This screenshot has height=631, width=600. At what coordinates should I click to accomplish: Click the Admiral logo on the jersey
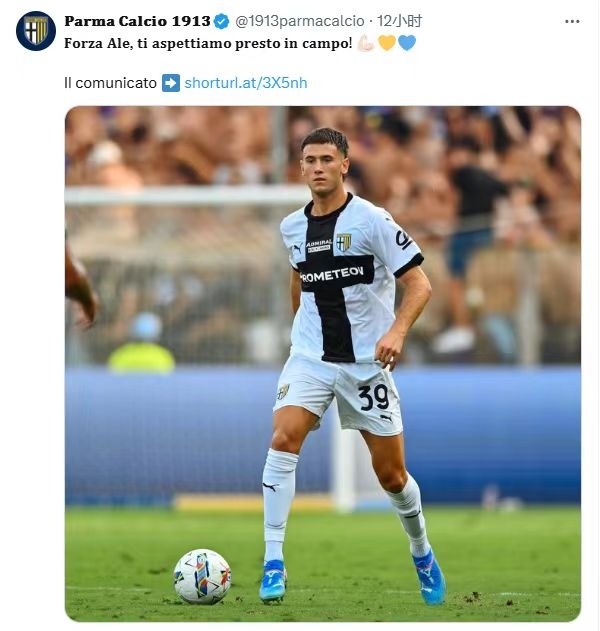[x=319, y=245]
